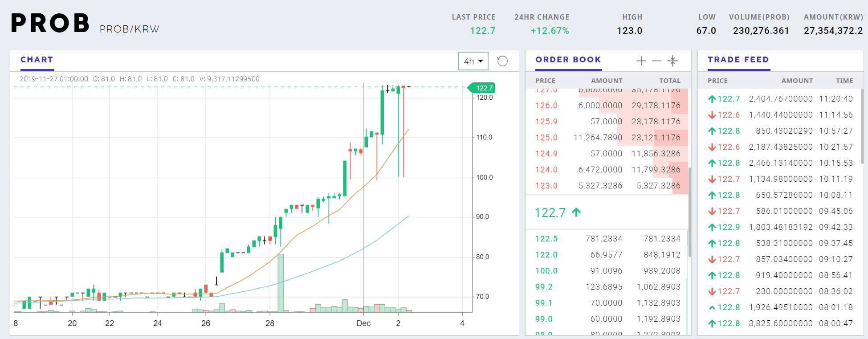Center the order book spread icon
The height and width of the screenshot is (339, 868).
coord(672,61)
